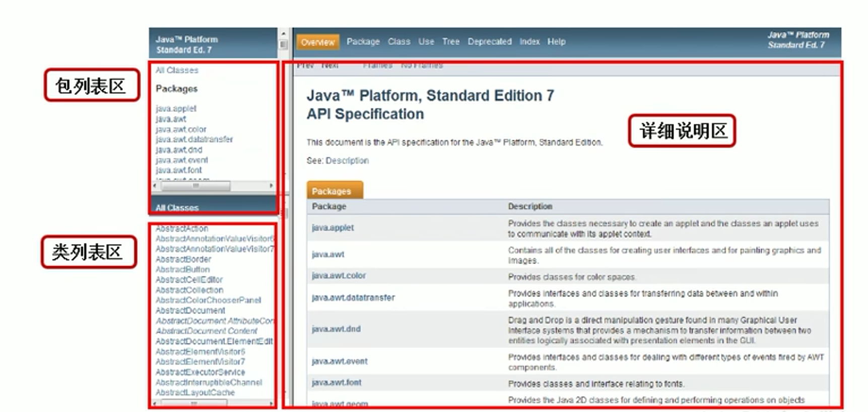Open the AbstractDocument.ElementEdit class
The width and height of the screenshot is (868, 412).
214,341
